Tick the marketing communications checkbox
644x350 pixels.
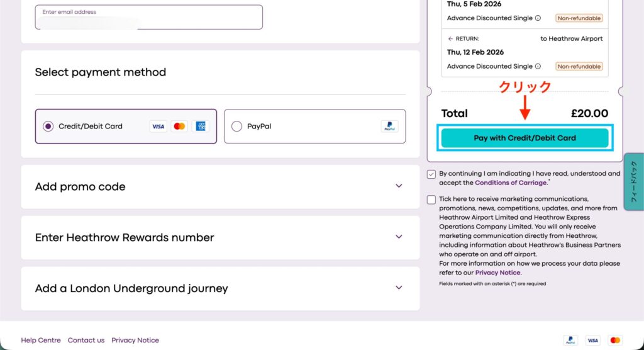pos(431,200)
